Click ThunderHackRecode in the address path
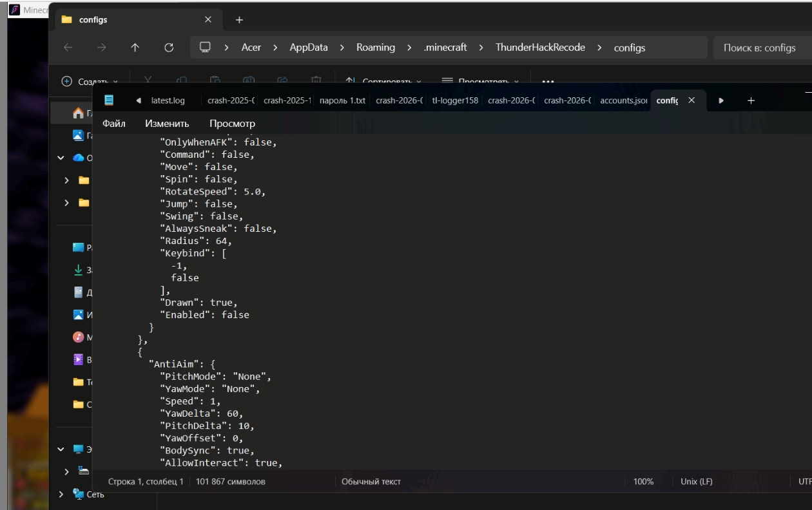 (540, 48)
